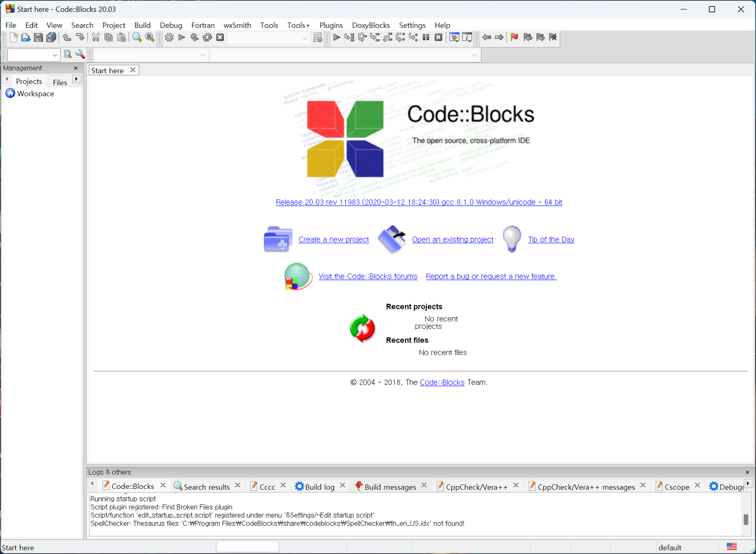Click Create a new project link

pos(334,239)
